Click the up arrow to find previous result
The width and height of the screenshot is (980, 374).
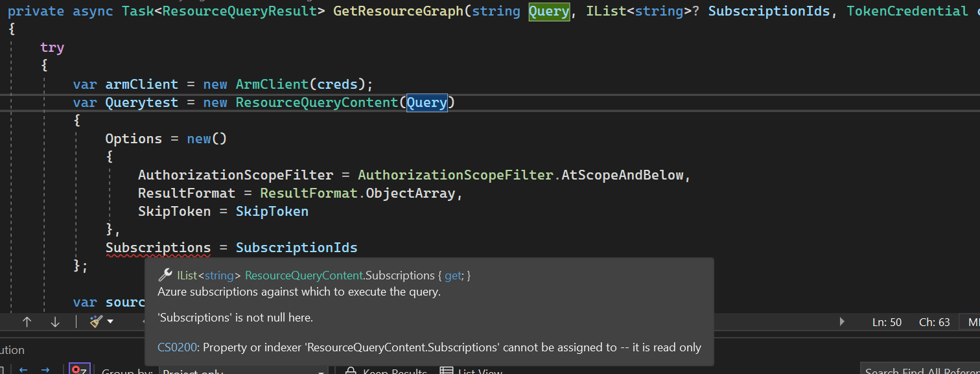27,321
